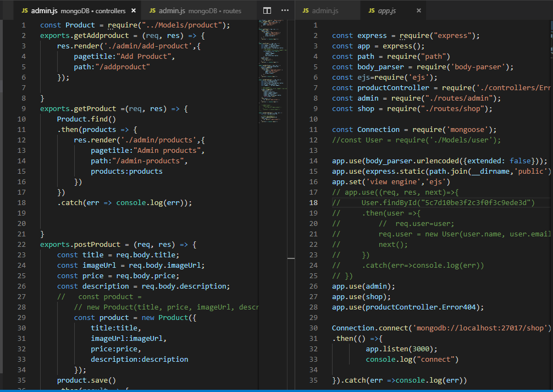Click line number 22 in left editor
Viewport: 553px width, 392px height.
tap(21, 244)
